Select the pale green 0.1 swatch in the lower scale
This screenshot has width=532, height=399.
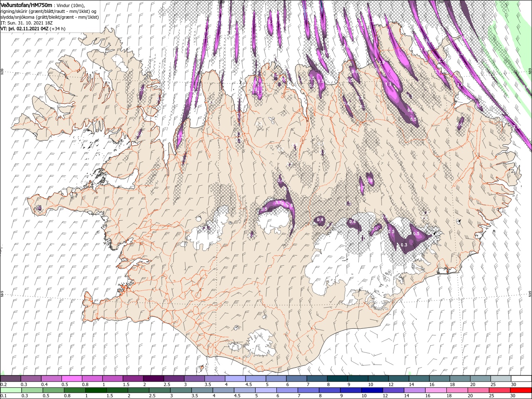pyautogui.click(x=11, y=390)
